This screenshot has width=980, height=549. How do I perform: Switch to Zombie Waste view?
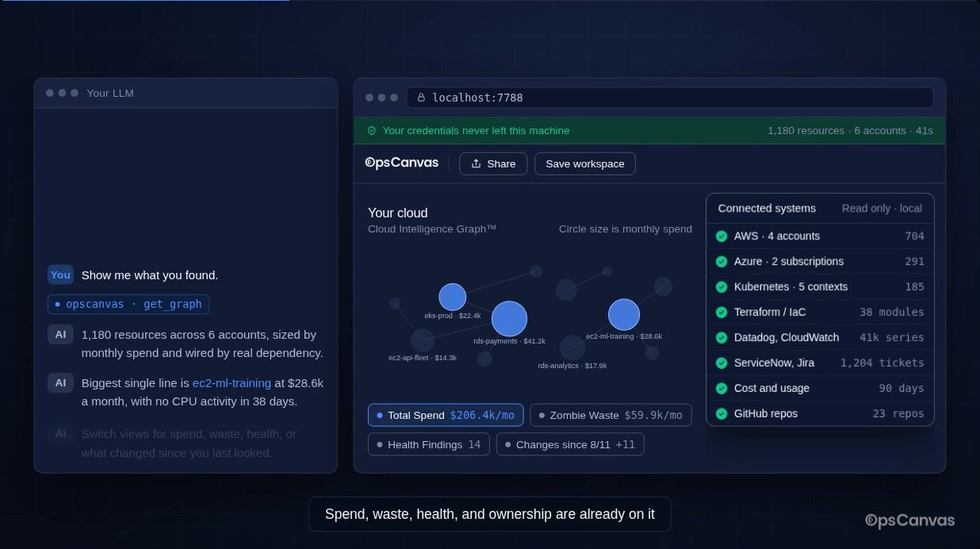[x=611, y=415]
